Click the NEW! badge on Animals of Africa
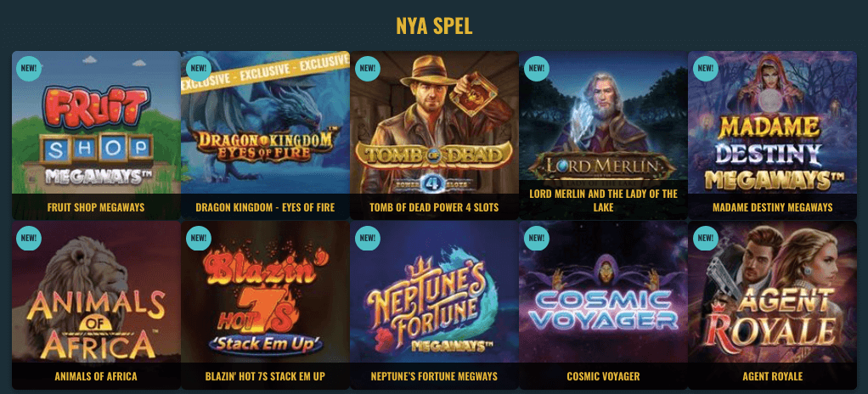 (x=29, y=238)
